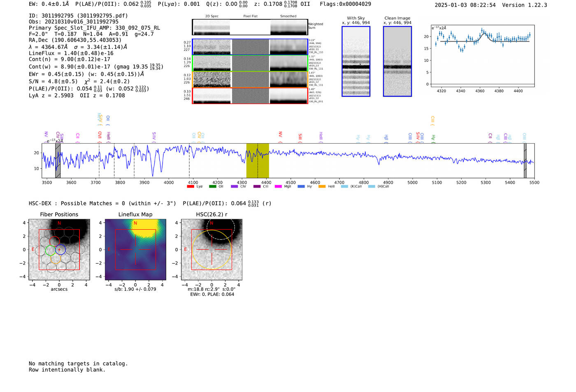Open the With Sky image thumbnail

pos(356,61)
